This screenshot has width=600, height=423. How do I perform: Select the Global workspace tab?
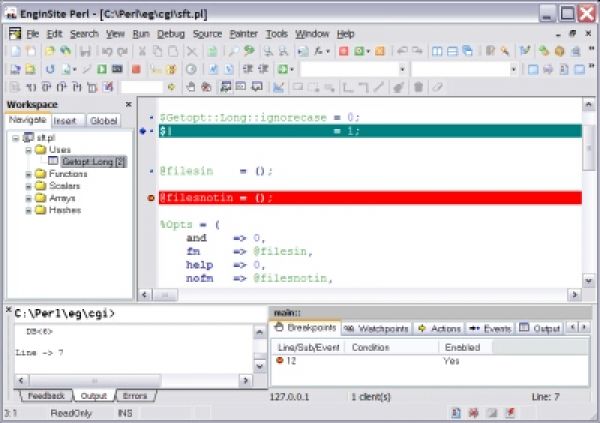(x=103, y=121)
